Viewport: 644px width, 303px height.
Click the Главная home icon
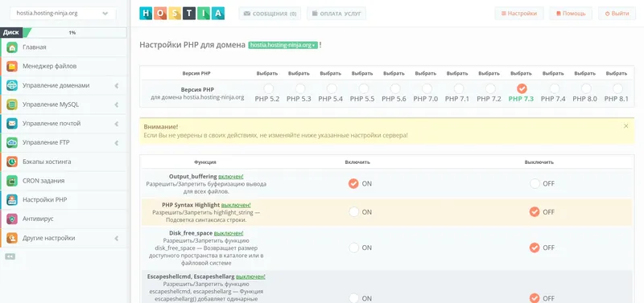click(12, 47)
